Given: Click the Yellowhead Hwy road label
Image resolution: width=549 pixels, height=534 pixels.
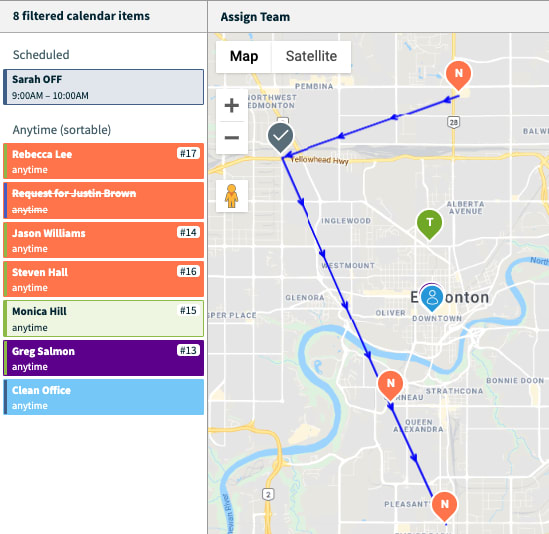Looking at the screenshot, I should 320,160.
